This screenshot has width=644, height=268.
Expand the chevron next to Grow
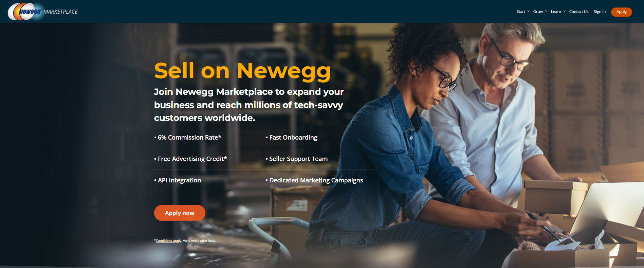[546, 11]
